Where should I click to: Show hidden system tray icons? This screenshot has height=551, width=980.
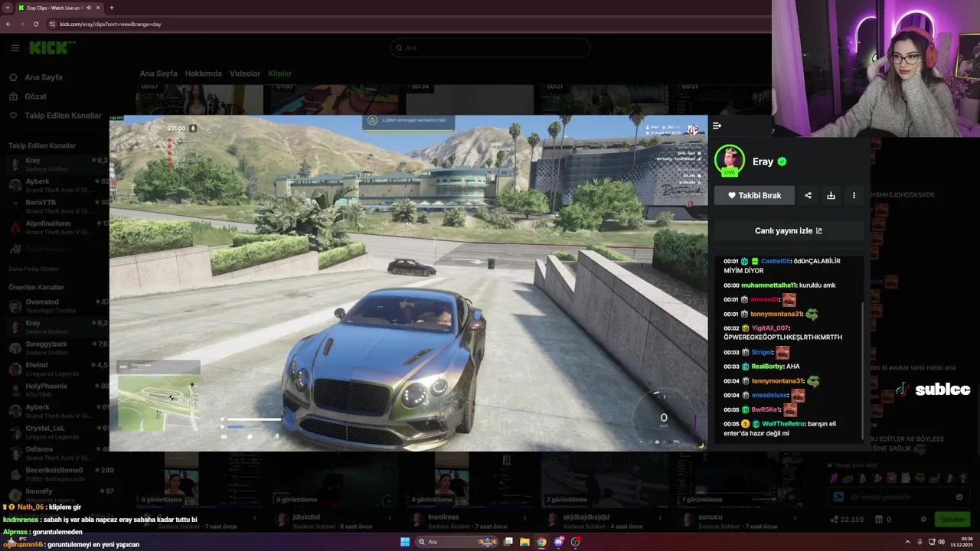pos(908,542)
